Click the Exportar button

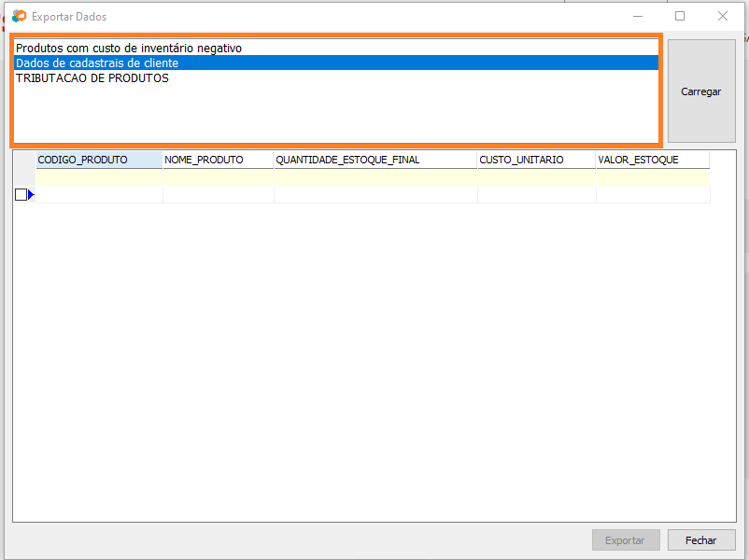coord(625,540)
